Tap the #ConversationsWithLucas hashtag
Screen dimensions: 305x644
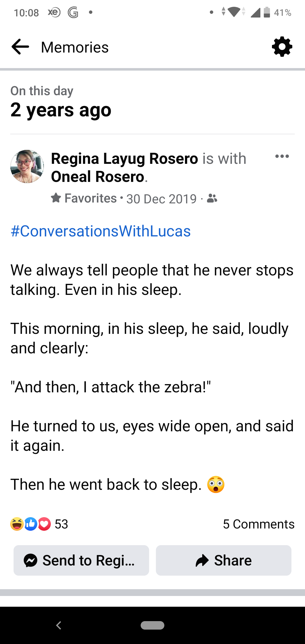pyautogui.click(x=101, y=231)
